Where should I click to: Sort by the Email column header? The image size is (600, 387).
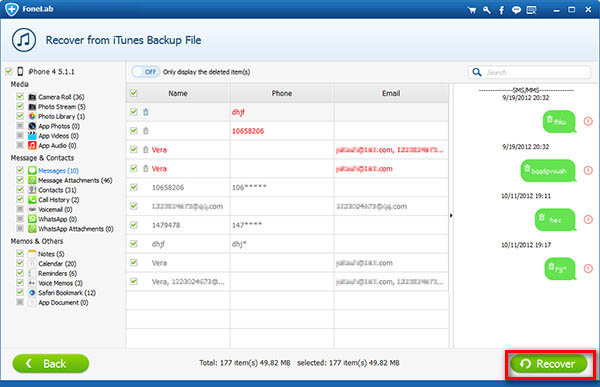tap(391, 93)
